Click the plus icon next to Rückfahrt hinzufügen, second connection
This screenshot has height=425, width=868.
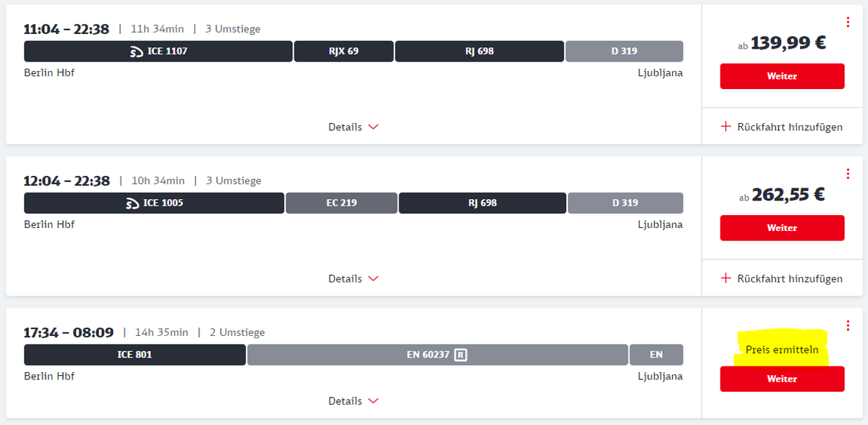coord(726,278)
